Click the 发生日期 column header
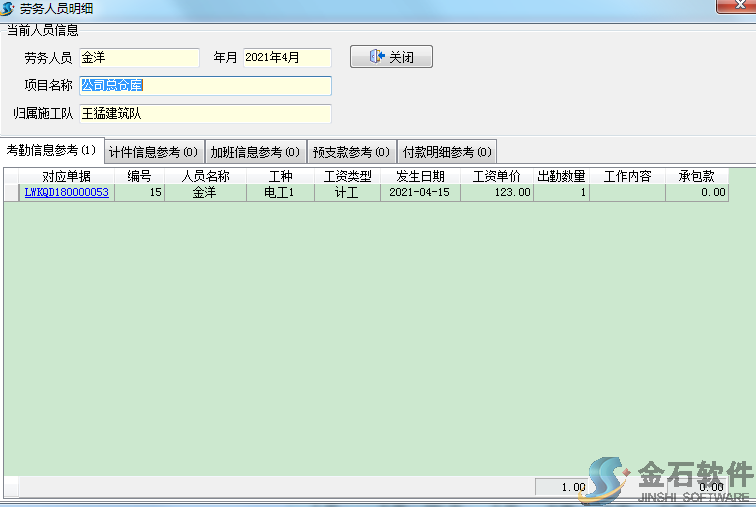756x507 pixels. click(420, 176)
